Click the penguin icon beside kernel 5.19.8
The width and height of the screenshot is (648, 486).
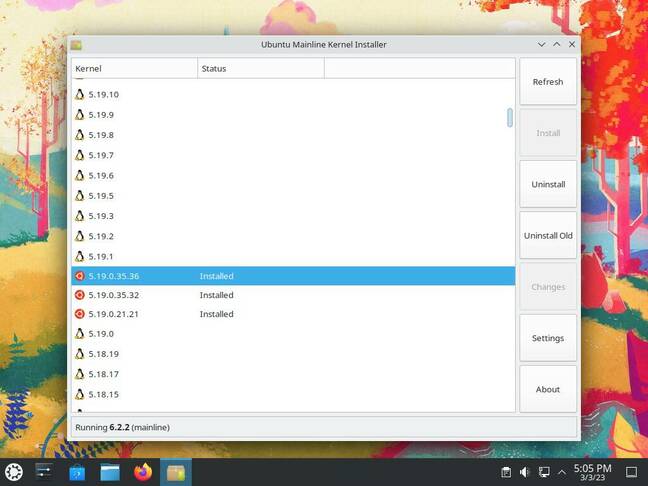coord(80,135)
